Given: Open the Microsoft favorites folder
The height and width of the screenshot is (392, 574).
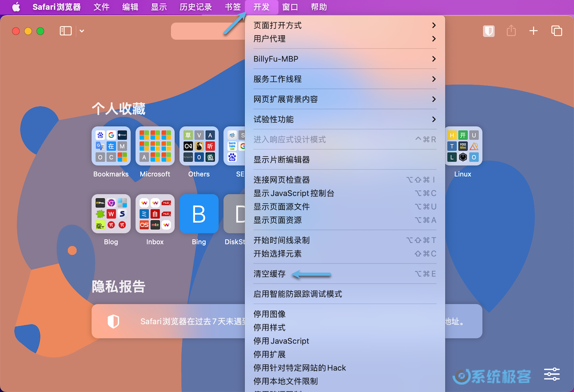Looking at the screenshot, I should pyautogui.click(x=155, y=146).
